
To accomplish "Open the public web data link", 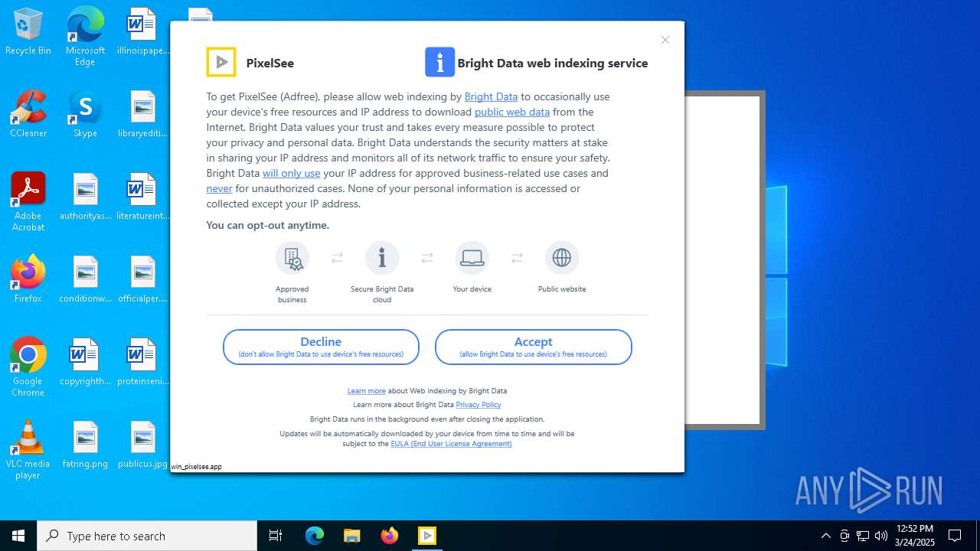I will [x=512, y=112].
